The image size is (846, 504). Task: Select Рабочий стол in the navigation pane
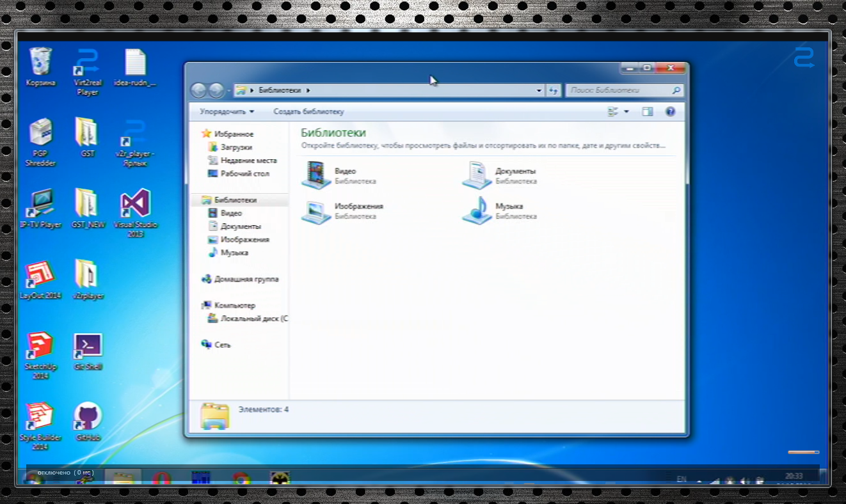pos(238,174)
